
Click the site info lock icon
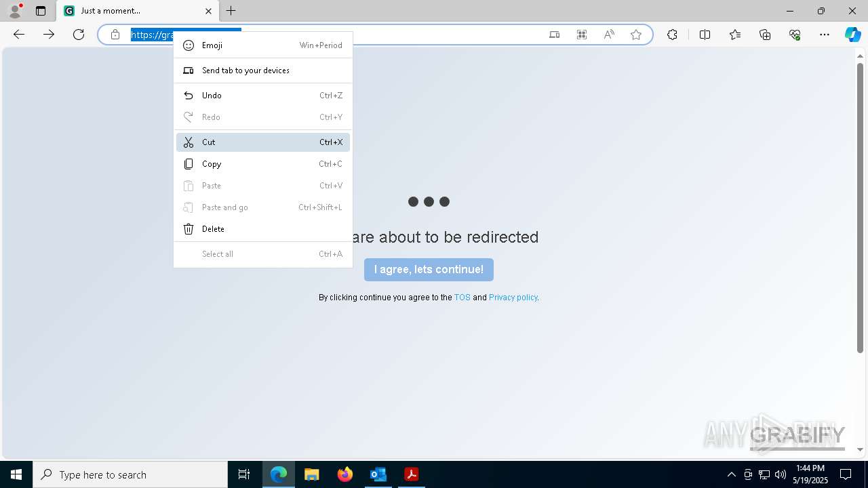coord(115,35)
